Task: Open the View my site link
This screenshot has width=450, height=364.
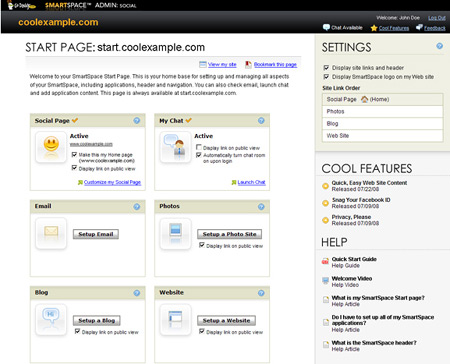Action: tap(222, 64)
